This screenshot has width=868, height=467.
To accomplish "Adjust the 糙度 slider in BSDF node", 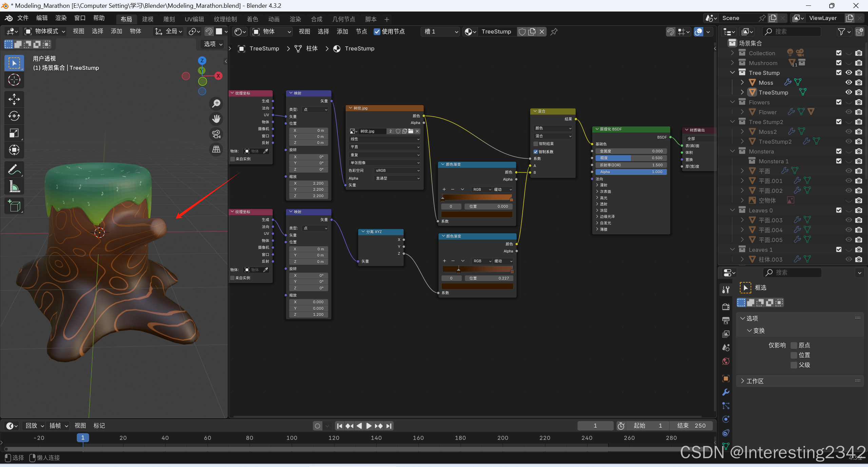I will (x=631, y=158).
